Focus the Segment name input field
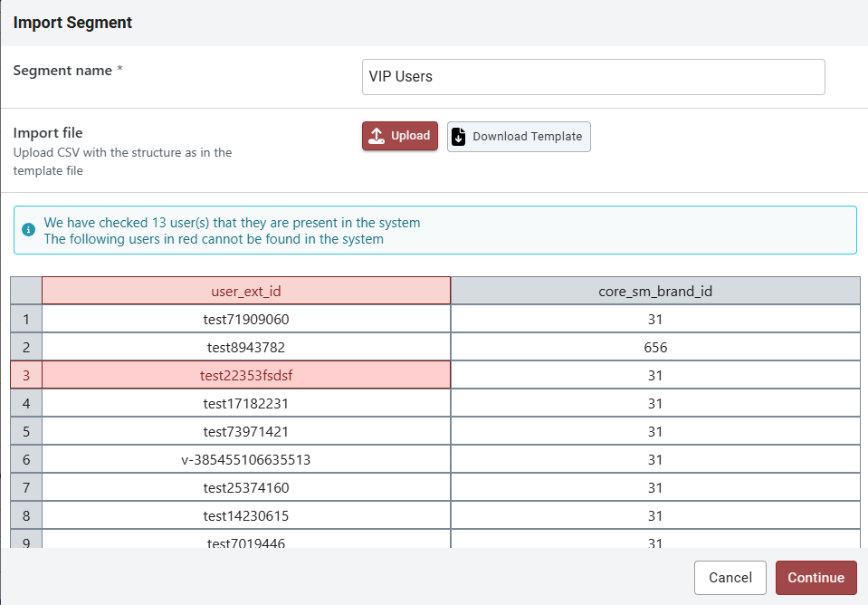Viewport: 868px width, 605px height. coord(593,77)
